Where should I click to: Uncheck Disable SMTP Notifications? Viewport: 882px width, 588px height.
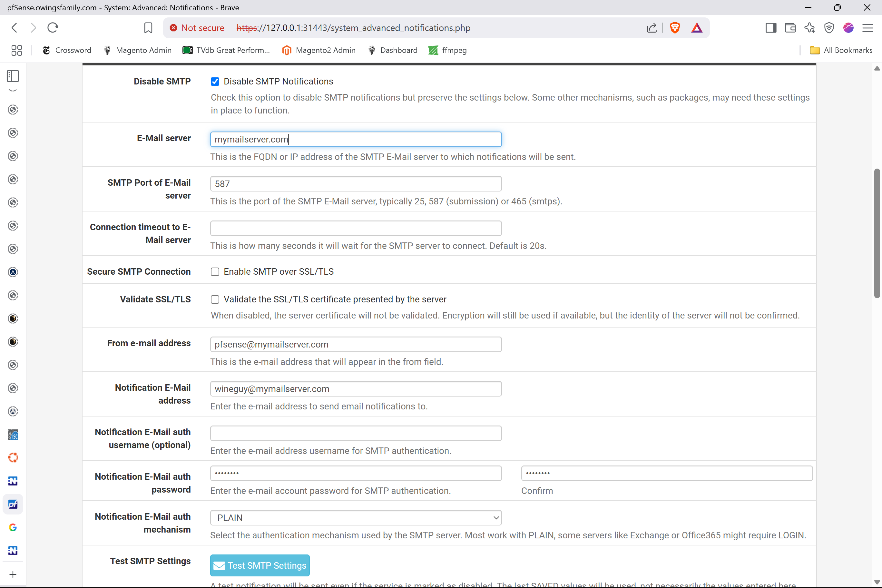[x=215, y=82]
